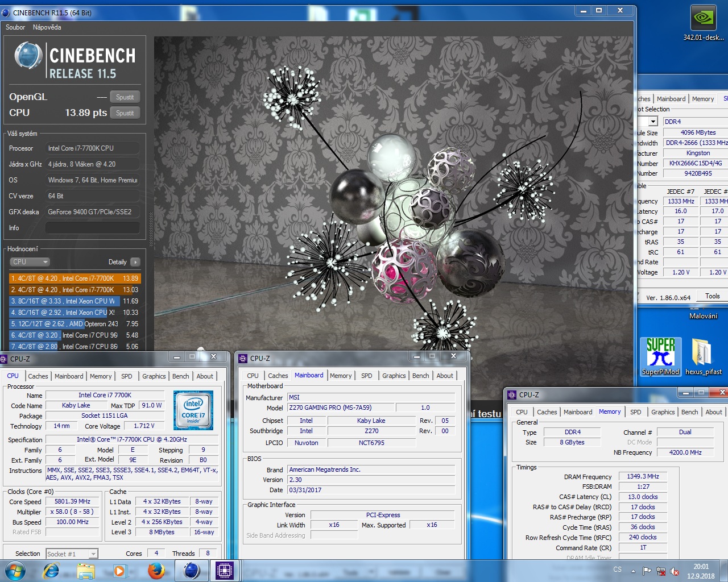Click the Info input field
This screenshot has height=582, width=728.
point(92,228)
